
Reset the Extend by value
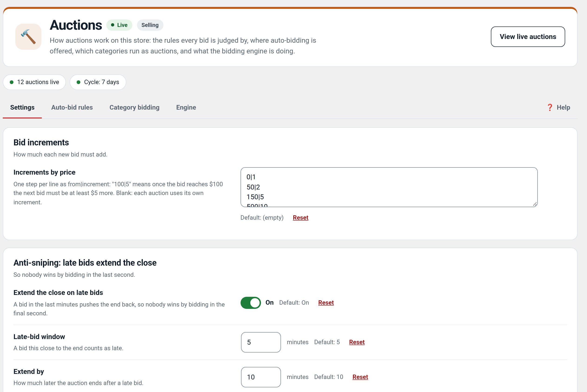click(360, 377)
